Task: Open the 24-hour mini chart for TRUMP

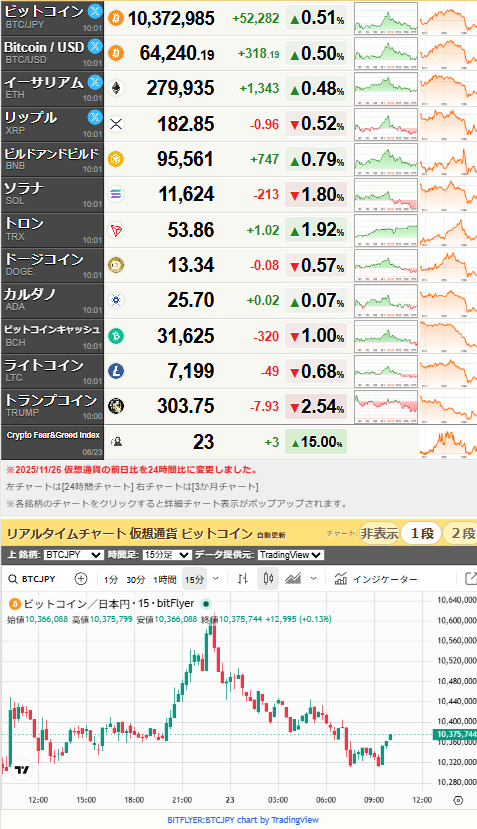Action: [386, 407]
